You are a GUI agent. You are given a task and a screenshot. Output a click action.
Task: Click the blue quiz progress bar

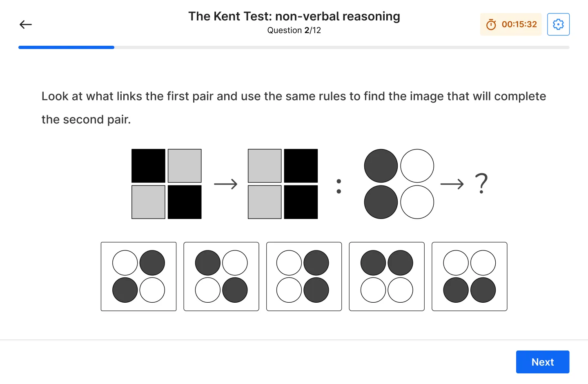coord(66,47)
